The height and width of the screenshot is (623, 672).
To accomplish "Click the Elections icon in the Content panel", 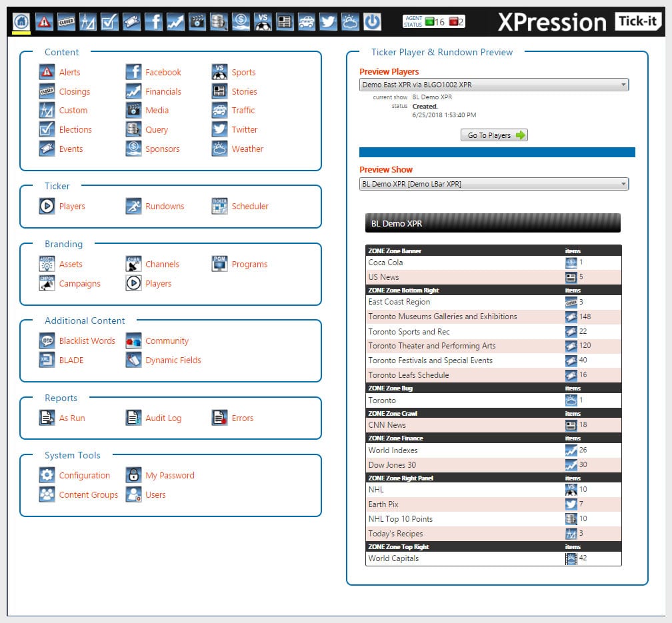I will pos(47,129).
